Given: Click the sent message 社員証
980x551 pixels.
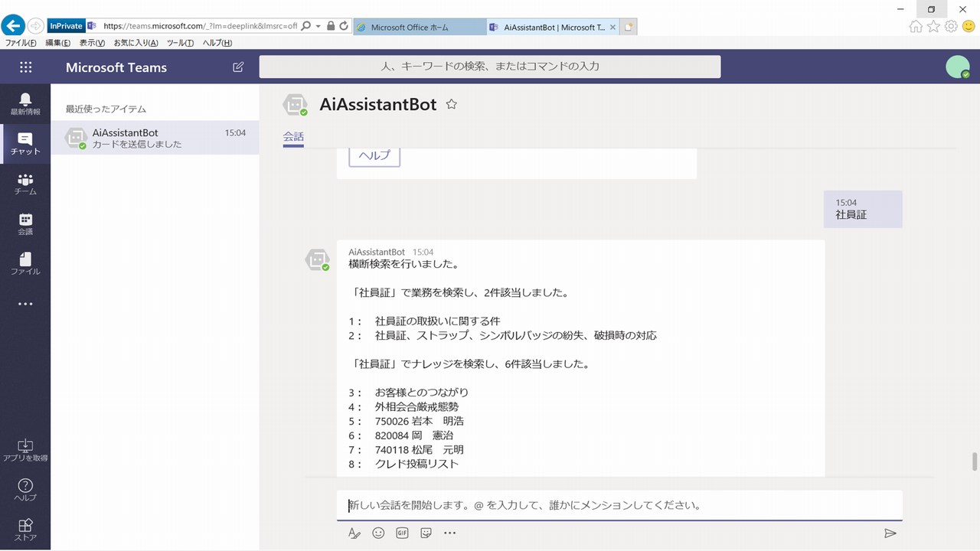Looking at the screenshot, I should (x=863, y=209).
